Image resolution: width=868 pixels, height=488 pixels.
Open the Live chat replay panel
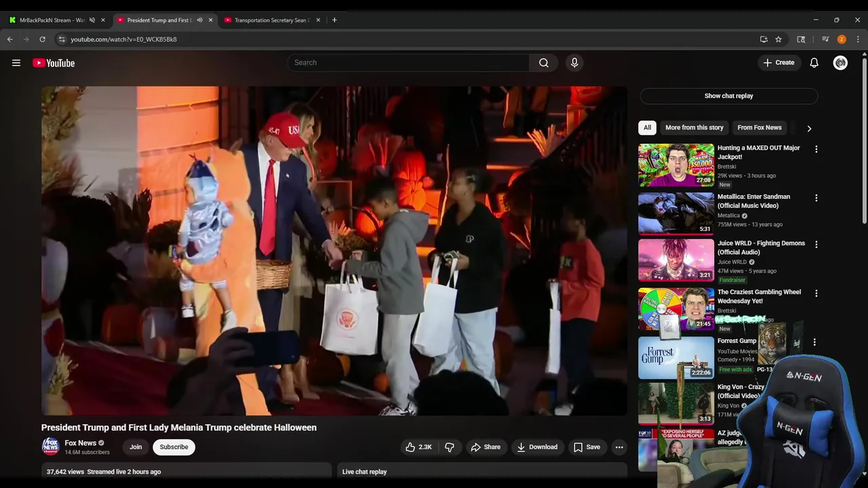[482, 471]
